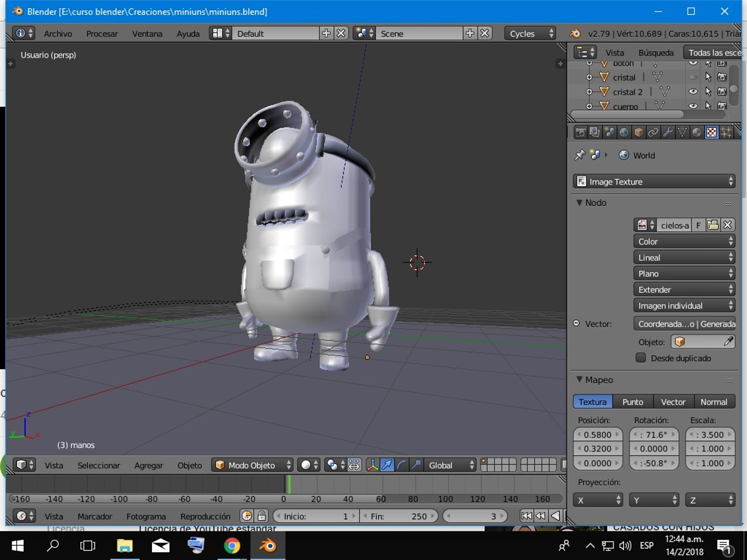Open the Image Texture type dropdown
This screenshot has width=747, height=560.
coord(654,181)
